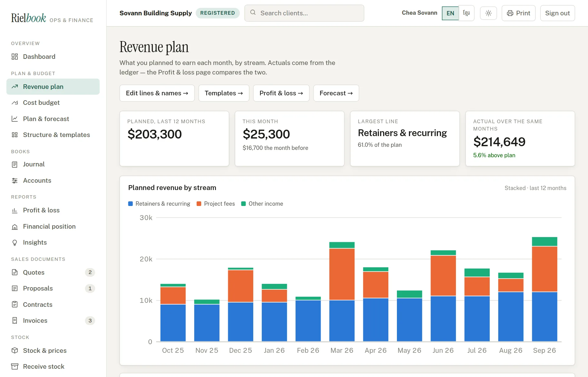Click the Other income legend entry
The height and width of the screenshot is (377, 588).
tap(262, 204)
